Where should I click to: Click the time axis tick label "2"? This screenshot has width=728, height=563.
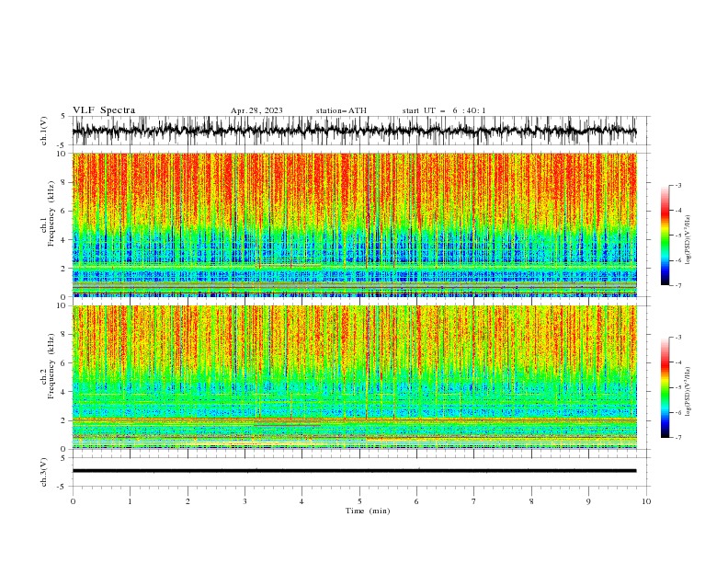point(188,501)
